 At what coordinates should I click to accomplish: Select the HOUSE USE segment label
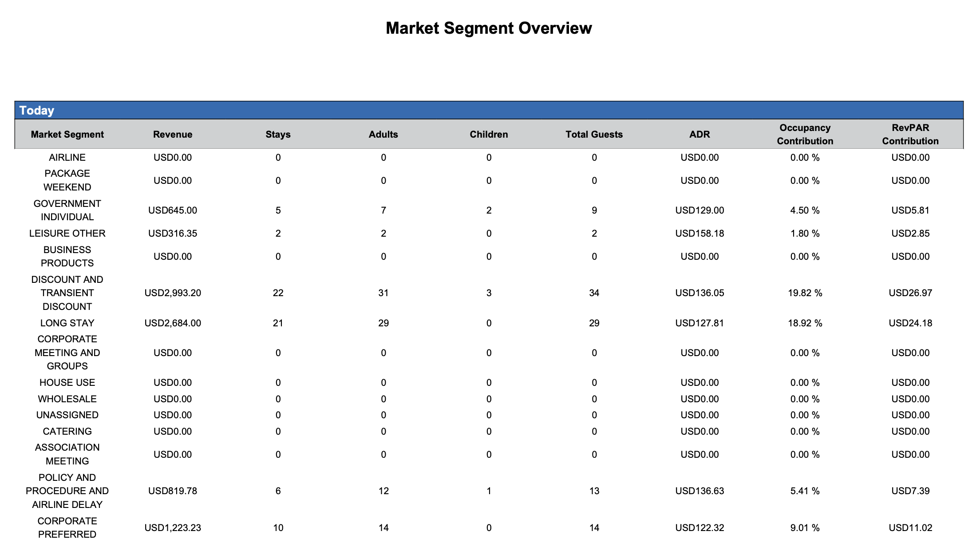[x=67, y=383]
